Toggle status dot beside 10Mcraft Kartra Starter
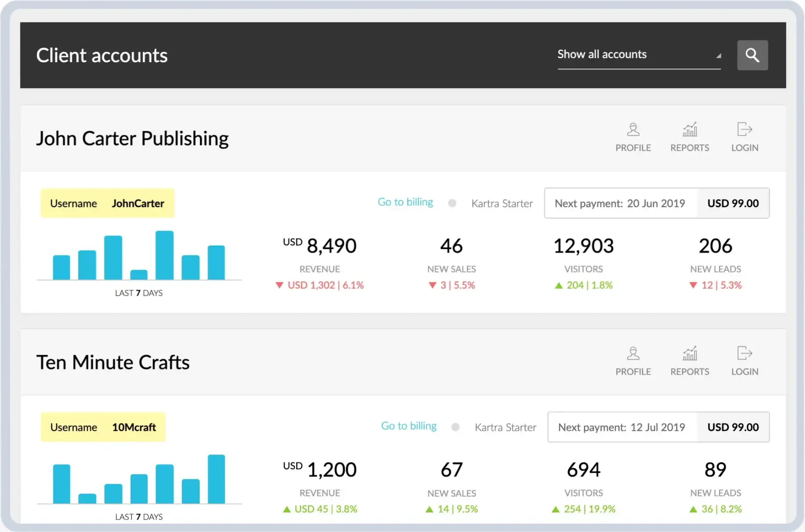Screen dimensions: 805x532 click(x=455, y=427)
